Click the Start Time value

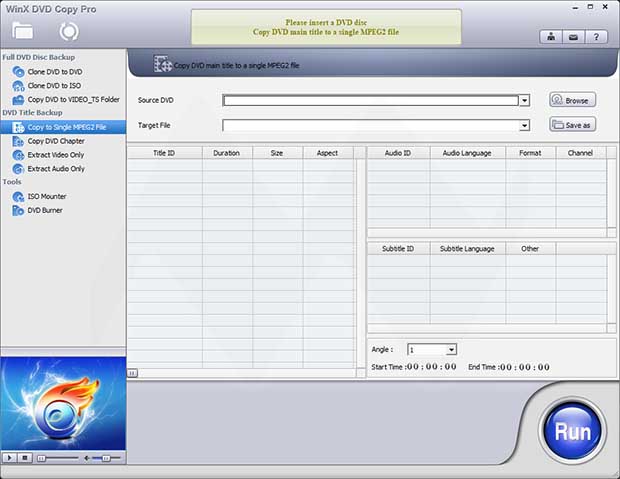(x=431, y=367)
